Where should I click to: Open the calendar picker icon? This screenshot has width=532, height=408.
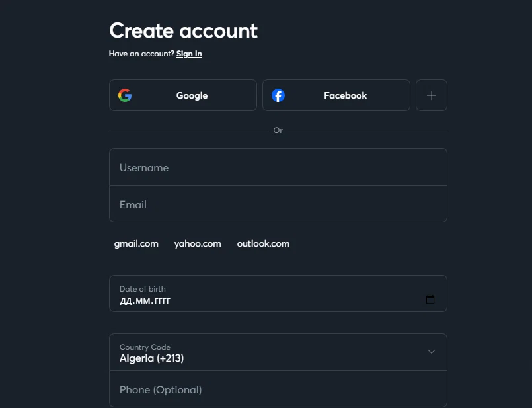click(430, 300)
